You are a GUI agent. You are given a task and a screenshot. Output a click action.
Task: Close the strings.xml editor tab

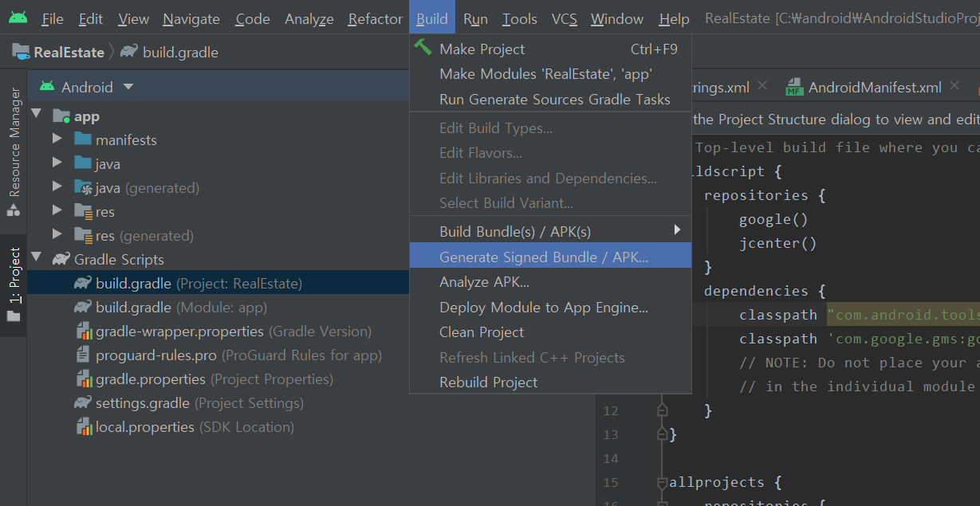[x=763, y=86]
